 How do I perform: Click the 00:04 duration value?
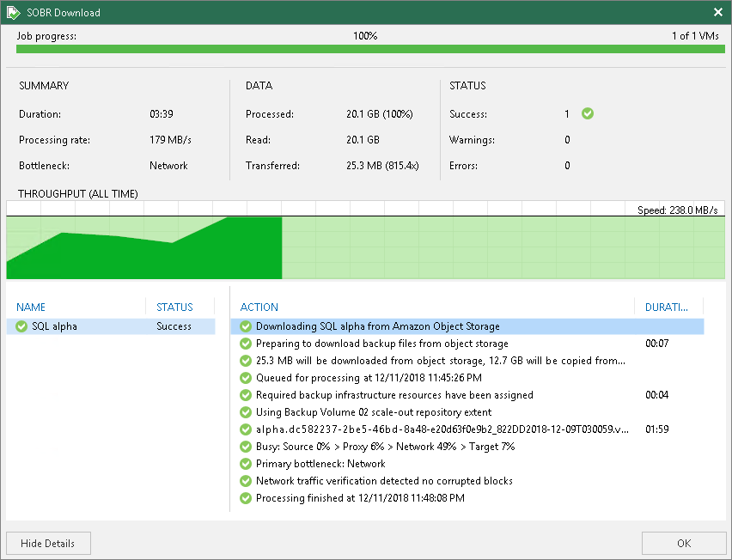click(657, 395)
